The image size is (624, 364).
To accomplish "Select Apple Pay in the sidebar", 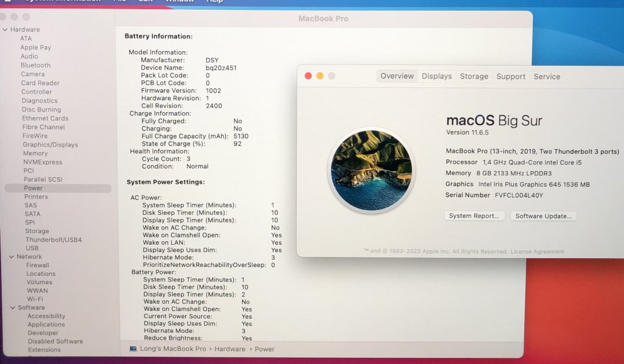I will pos(35,47).
